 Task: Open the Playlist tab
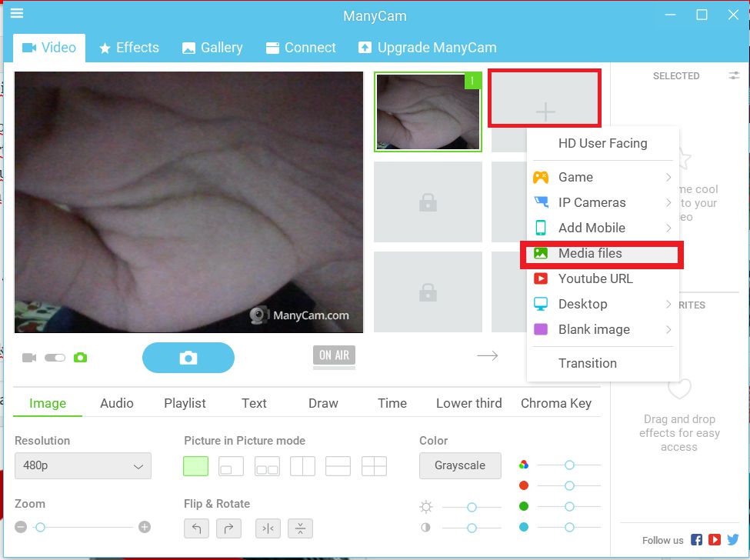(x=185, y=403)
